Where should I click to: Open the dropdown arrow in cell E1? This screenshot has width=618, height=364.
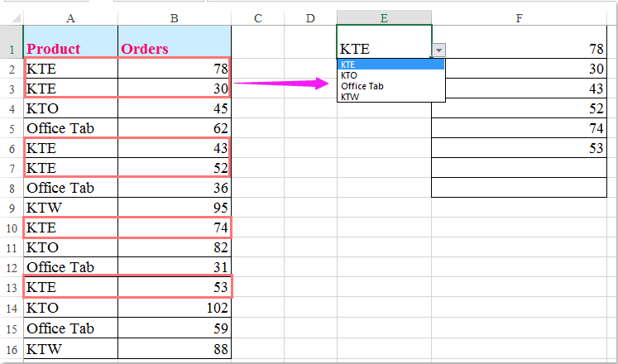[x=438, y=50]
